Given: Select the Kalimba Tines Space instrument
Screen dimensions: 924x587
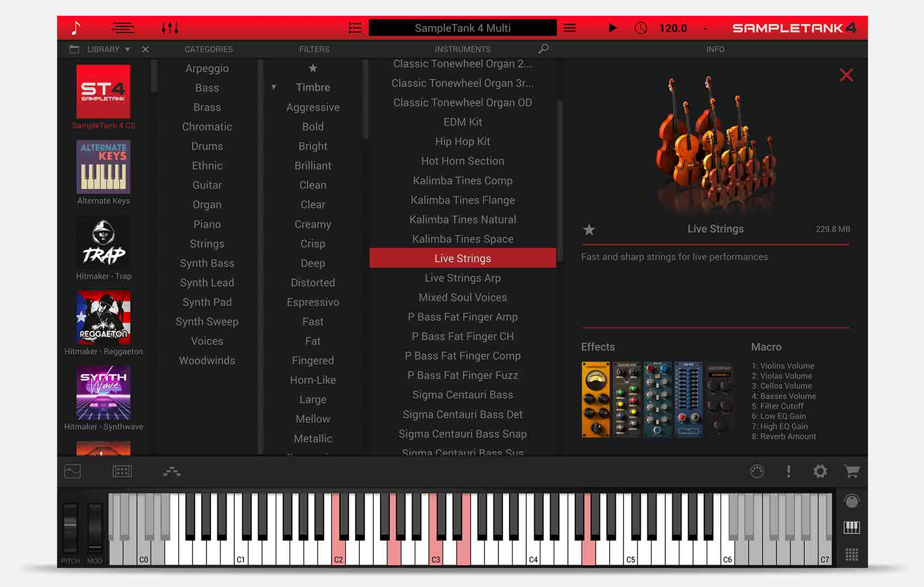Looking at the screenshot, I should tap(463, 239).
